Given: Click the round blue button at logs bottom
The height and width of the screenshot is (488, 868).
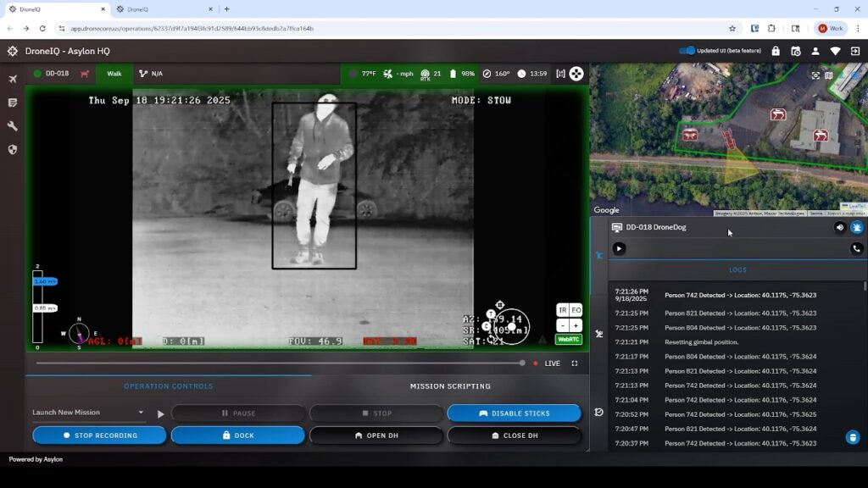Looking at the screenshot, I should coord(853,437).
